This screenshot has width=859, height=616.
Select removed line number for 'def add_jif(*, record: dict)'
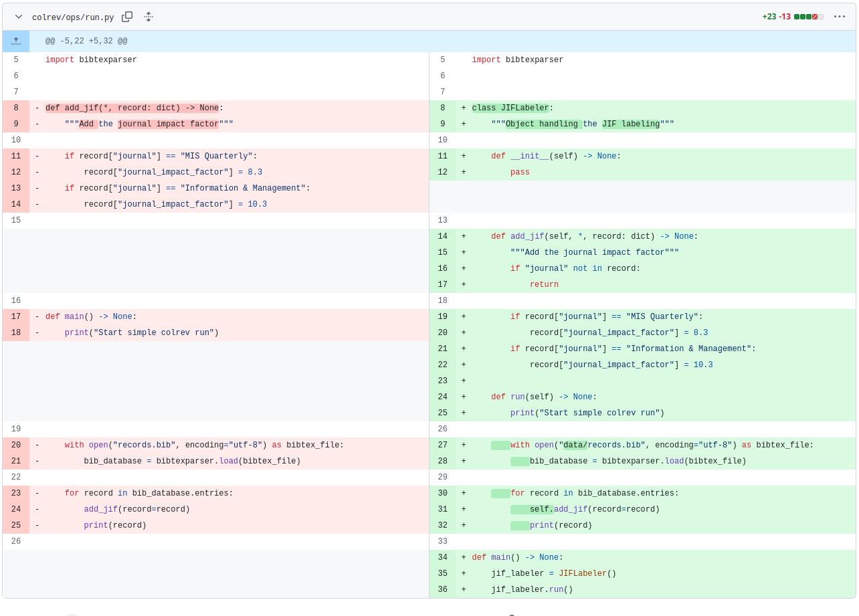coord(16,108)
